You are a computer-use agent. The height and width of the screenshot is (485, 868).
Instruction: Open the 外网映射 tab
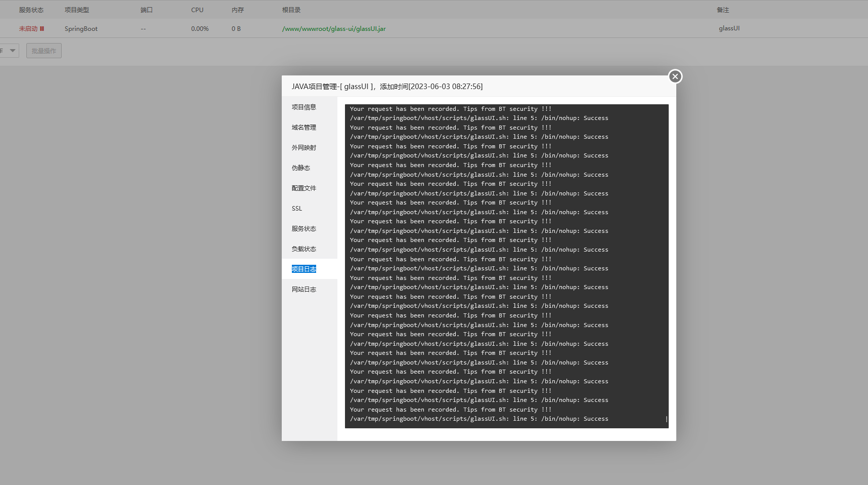click(x=310, y=147)
